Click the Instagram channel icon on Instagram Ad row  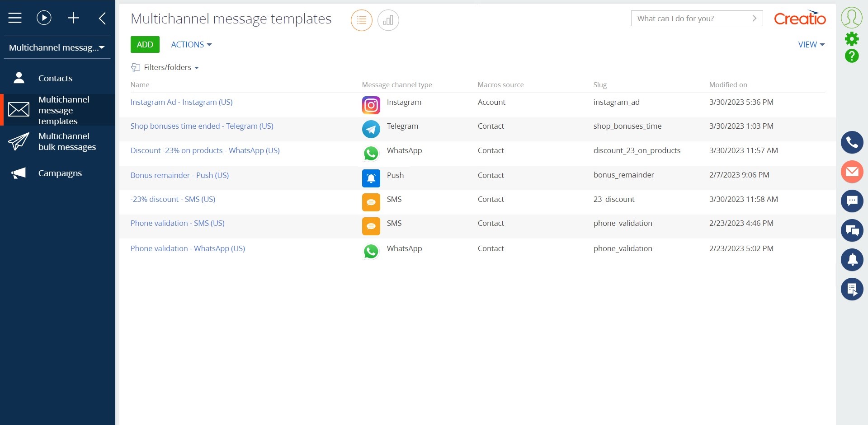[371, 105]
